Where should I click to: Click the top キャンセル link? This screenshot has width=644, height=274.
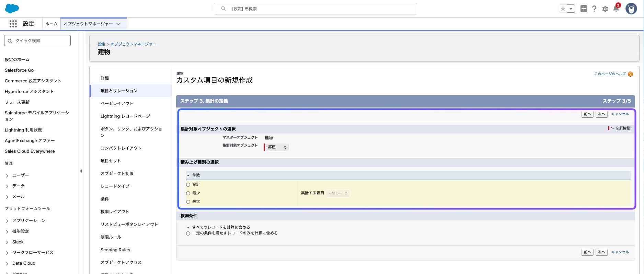click(620, 114)
